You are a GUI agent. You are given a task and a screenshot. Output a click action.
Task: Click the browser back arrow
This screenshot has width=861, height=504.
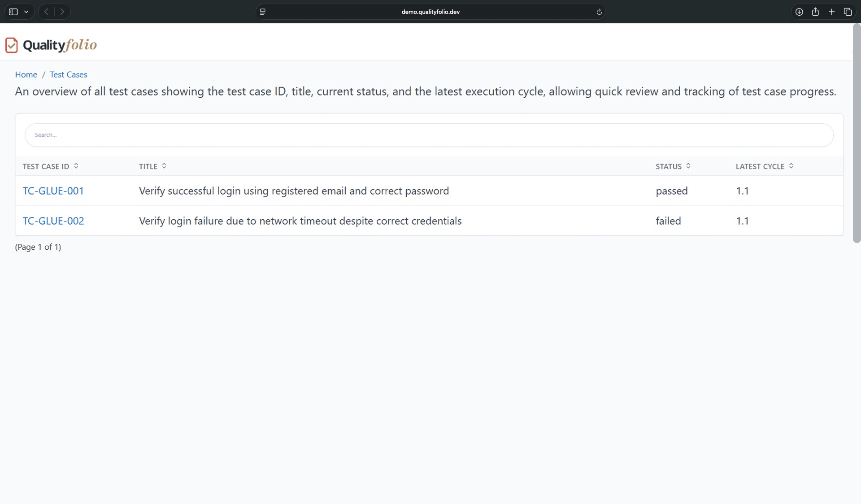46,12
